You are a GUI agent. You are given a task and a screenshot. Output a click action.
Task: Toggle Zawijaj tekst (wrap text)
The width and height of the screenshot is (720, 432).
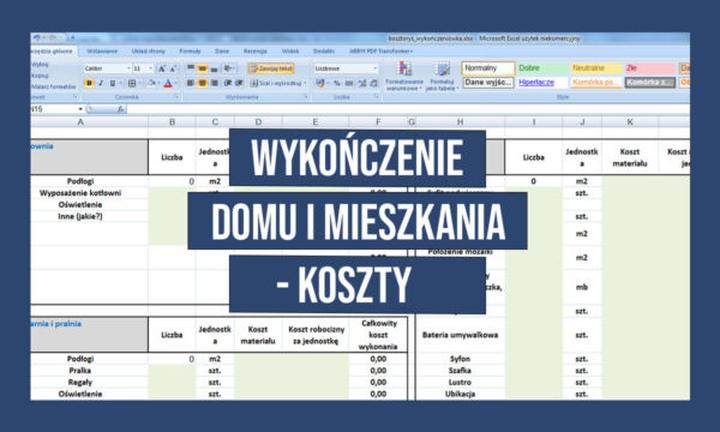click(x=271, y=68)
